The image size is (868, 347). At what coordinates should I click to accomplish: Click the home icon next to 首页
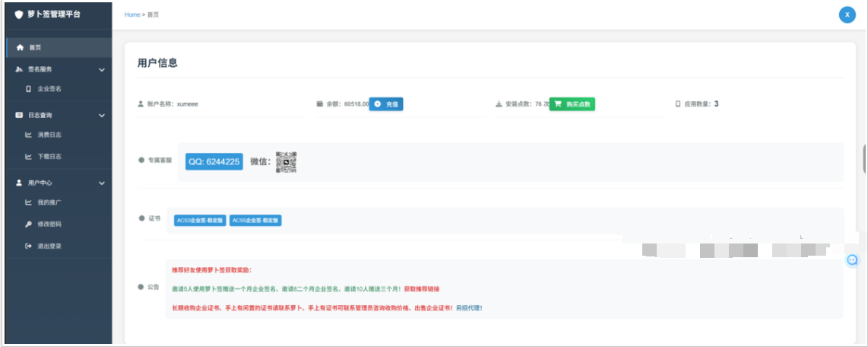coord(21,48)
